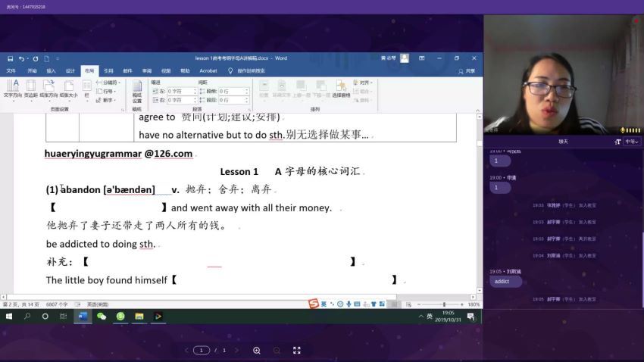Open Cortana circle on the taskbar
Screen dimensions: 644x362
pyautogui.click(x=45, y=316)
